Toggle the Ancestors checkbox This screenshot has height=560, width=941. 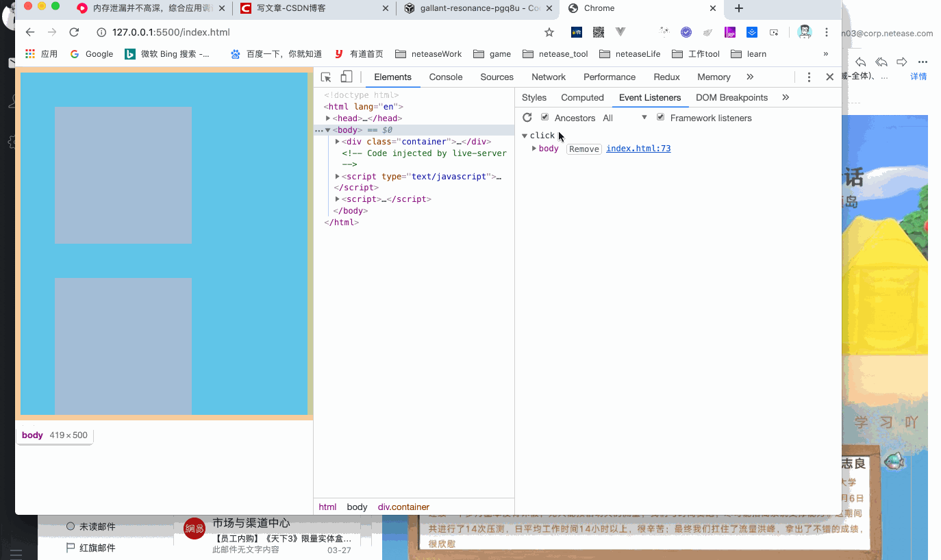tap(545, 117)
